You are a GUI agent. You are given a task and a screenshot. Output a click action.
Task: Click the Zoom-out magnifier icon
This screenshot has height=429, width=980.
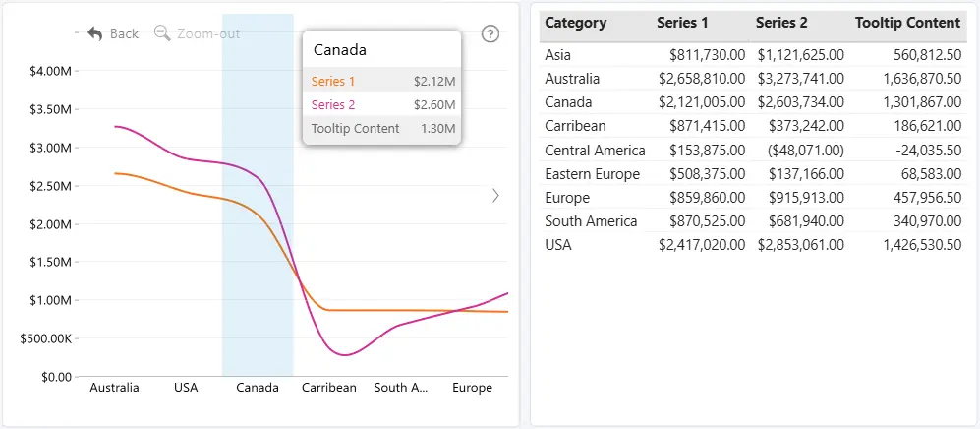coord(162,33)
